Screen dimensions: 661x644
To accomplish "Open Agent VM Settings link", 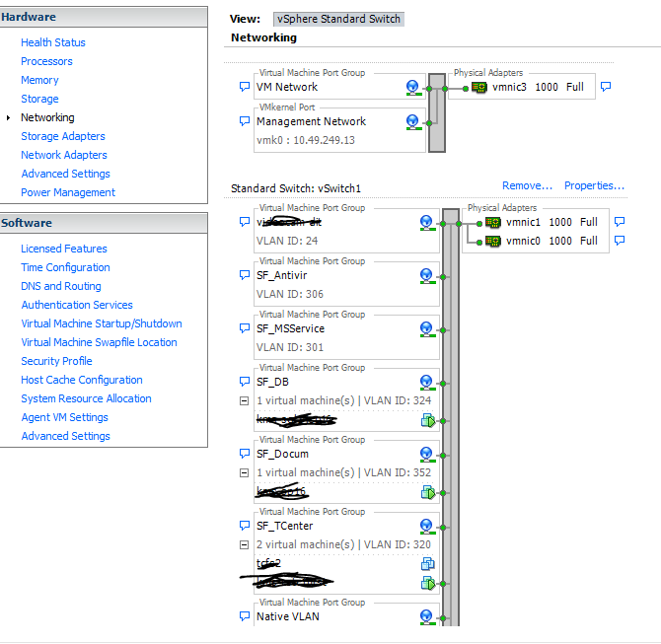I will (x=64, y=417).
